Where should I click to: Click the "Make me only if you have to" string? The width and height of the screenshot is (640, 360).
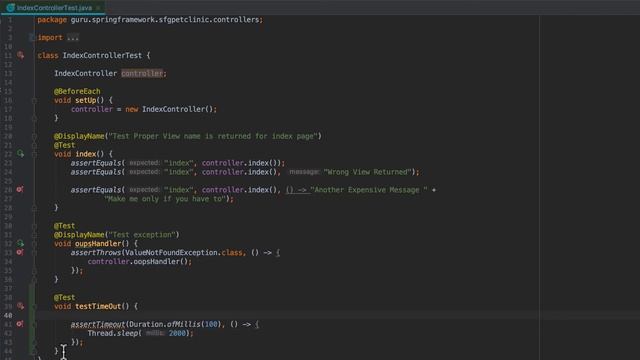[166, 199]
